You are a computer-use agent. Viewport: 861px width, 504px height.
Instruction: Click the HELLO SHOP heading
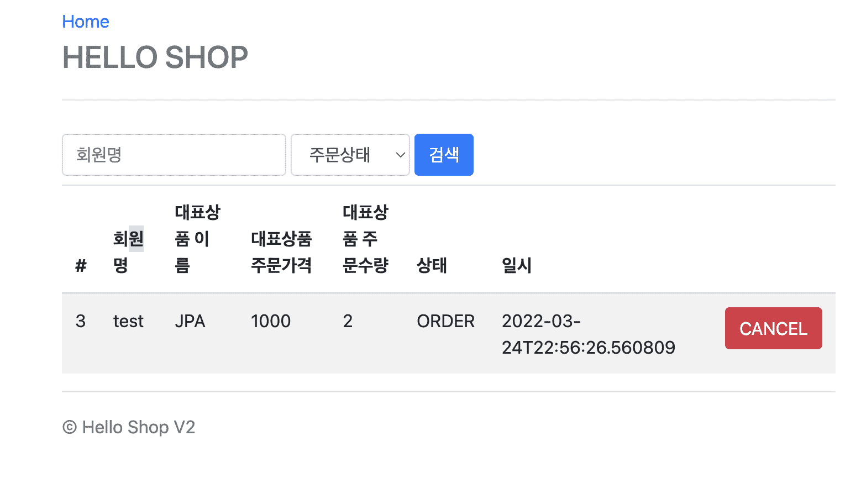[x=155, y=57]
